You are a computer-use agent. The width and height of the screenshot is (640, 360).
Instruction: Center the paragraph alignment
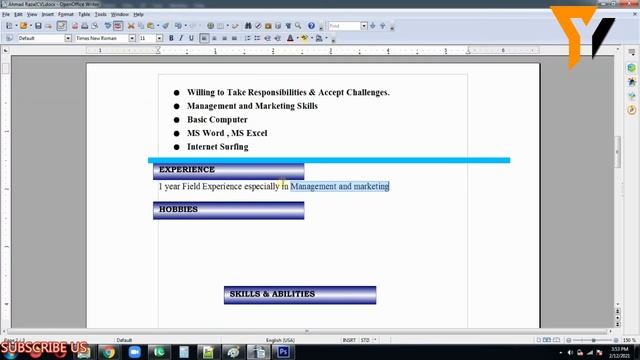[x=214, y=38]
